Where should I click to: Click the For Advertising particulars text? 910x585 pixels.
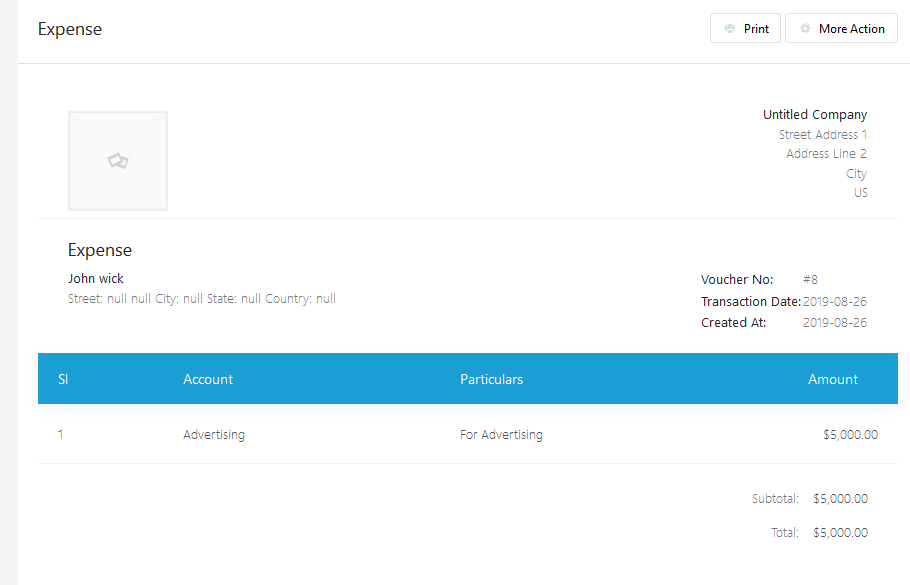[501, 435]
